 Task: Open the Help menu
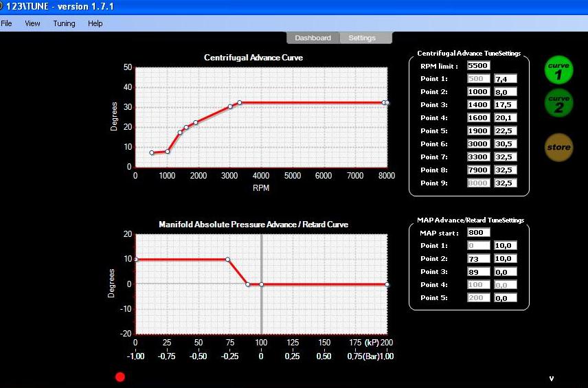coord(95,23)
